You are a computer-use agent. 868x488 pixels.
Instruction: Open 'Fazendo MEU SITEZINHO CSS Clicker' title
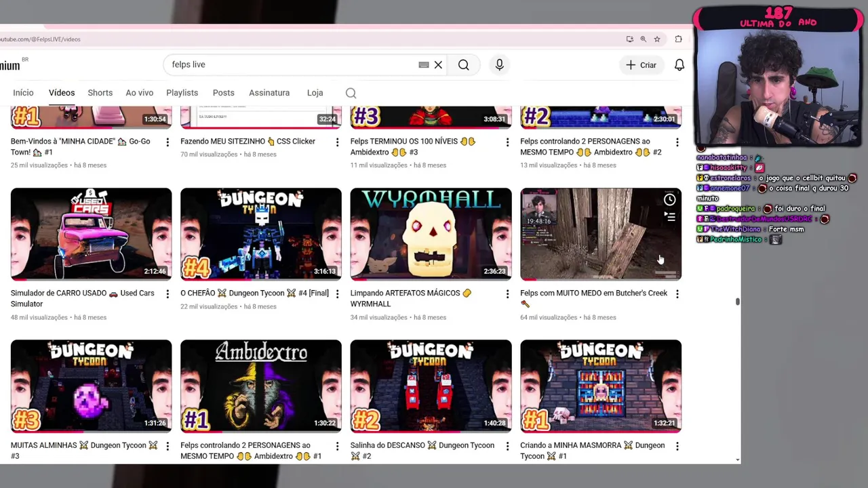pyautogui.click(x=248, y=142)
